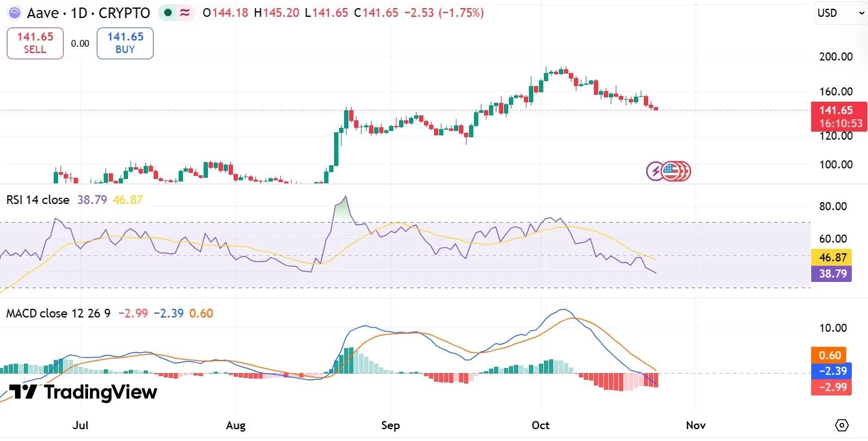Click the Aug label on time axis
This screenshot has height=441, width=868.
(235, 425)
